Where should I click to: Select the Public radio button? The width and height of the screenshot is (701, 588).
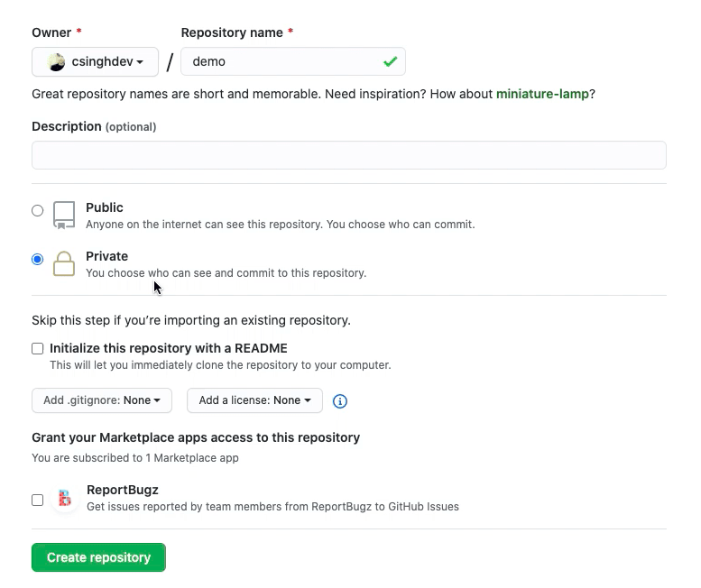tap(38, 210)
